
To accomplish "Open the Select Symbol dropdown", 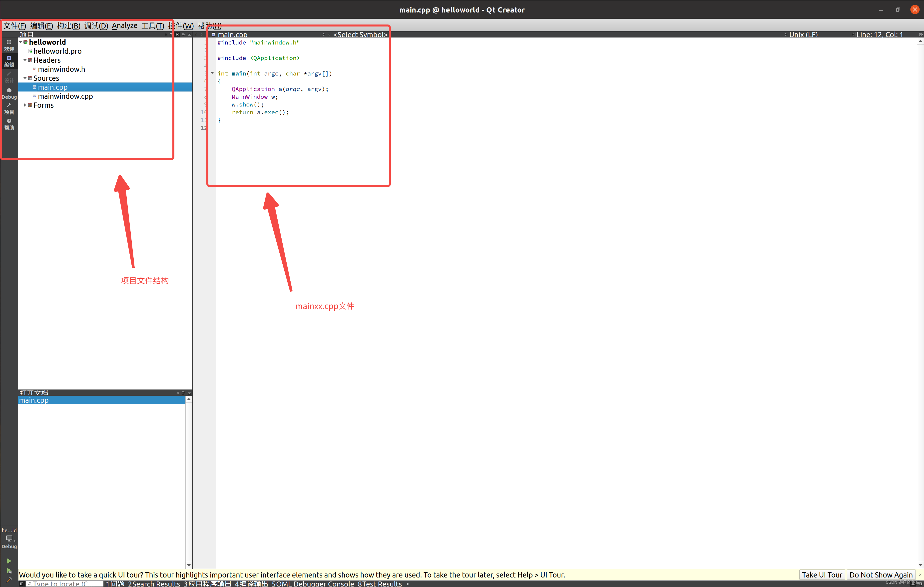I will pos(360,34).
